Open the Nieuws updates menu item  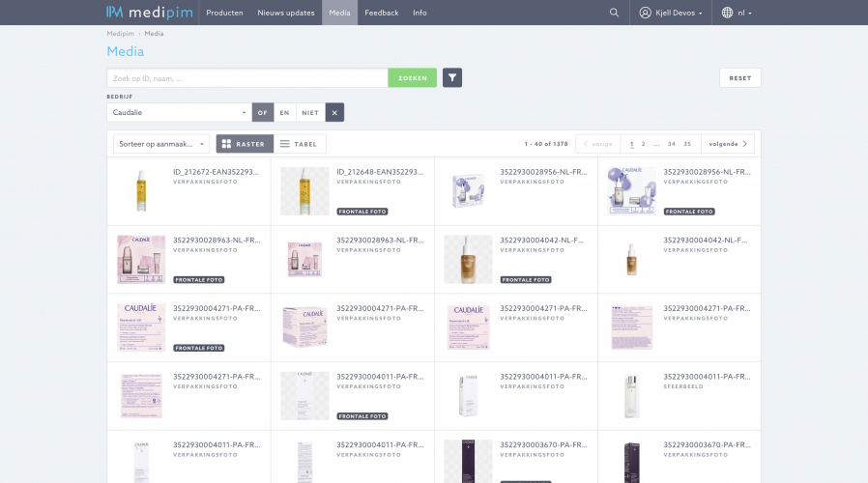click(x=286, y=13)
